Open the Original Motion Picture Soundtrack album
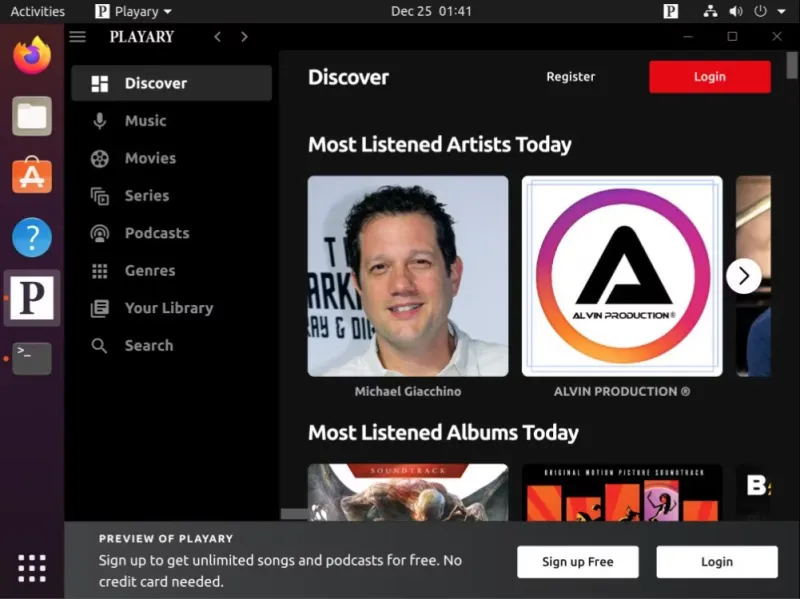This screenshot has width=800, height=599. pos(622,492)
